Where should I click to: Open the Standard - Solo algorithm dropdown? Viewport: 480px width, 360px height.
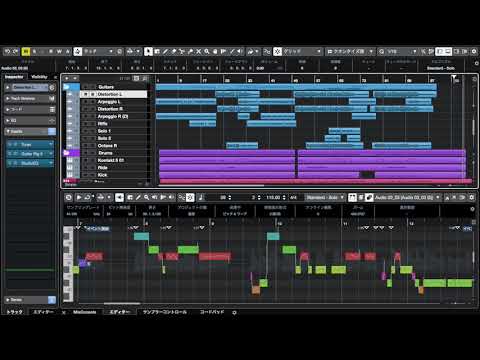[x=325, y=198]
